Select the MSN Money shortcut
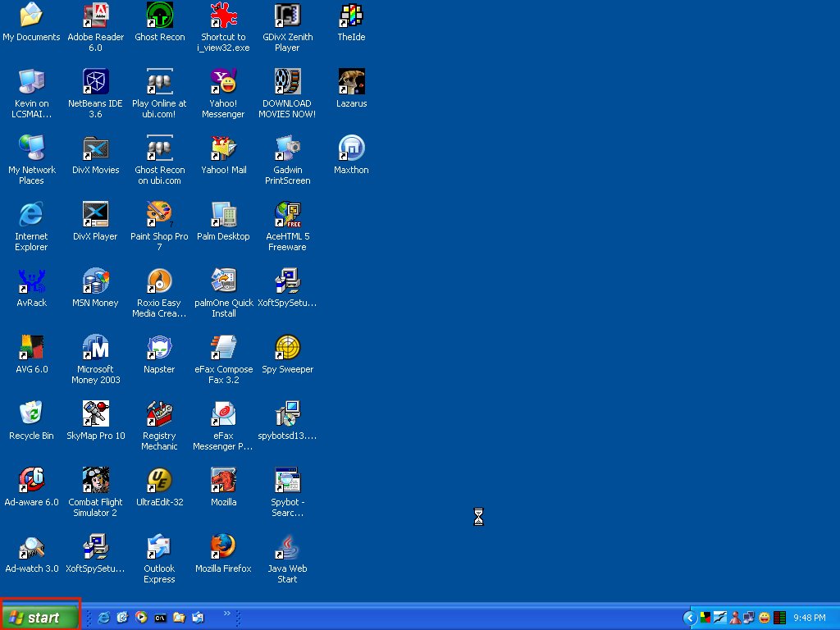 click(x=95, y=281)
